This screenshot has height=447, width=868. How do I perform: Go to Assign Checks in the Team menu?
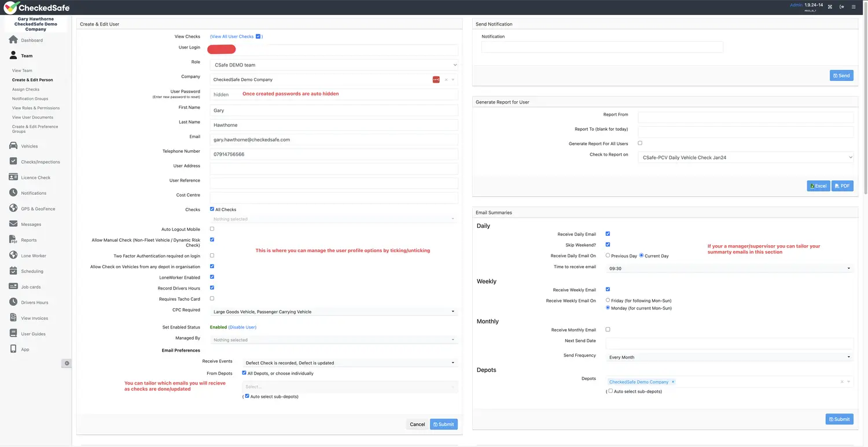click(x=25, y=89)
